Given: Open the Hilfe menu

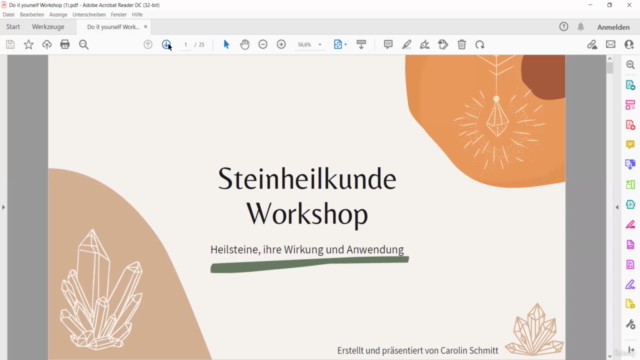Looking at the screenshot, I should (x=137, y=14).
